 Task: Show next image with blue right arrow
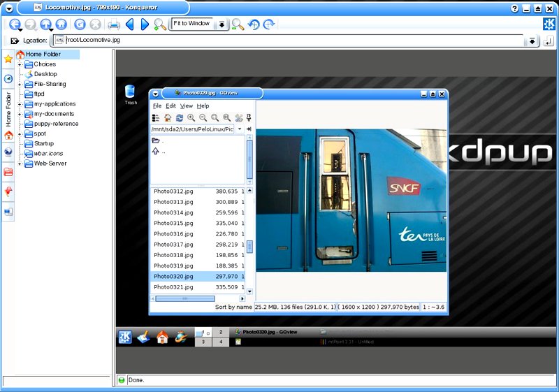click(x=145, y=24)
